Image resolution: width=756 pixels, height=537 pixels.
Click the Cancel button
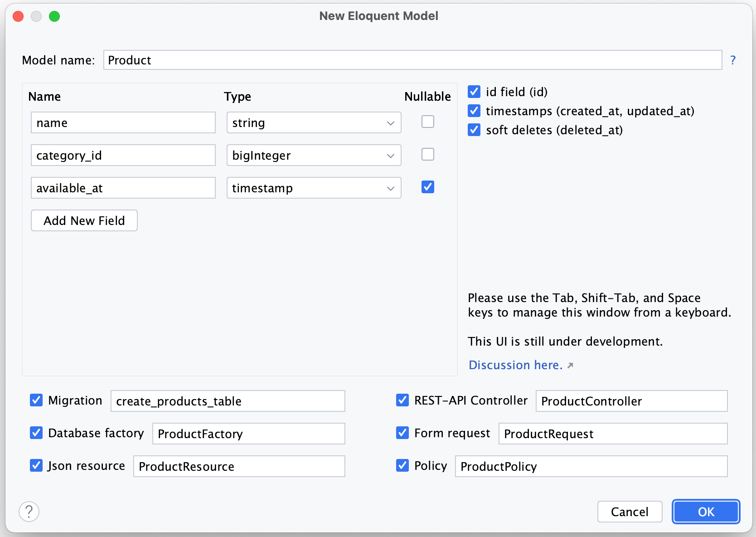(x=630, y=512)
